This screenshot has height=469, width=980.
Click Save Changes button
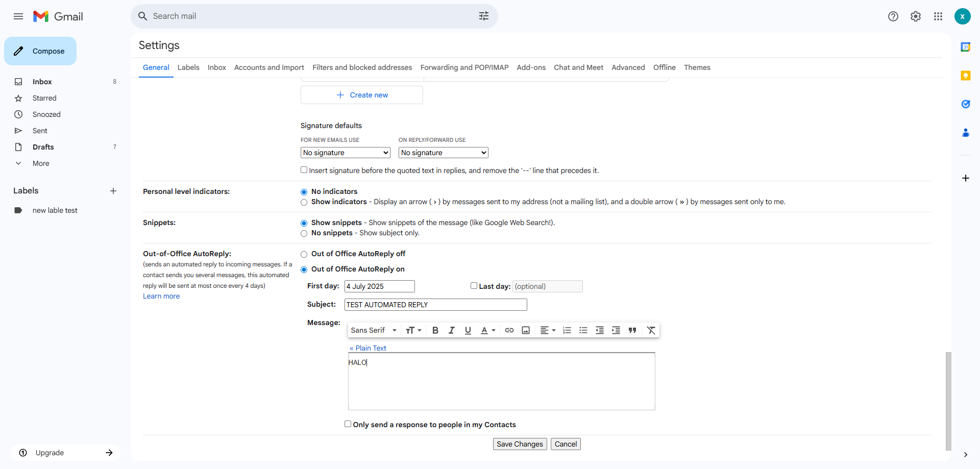click(x=520, y=444)
